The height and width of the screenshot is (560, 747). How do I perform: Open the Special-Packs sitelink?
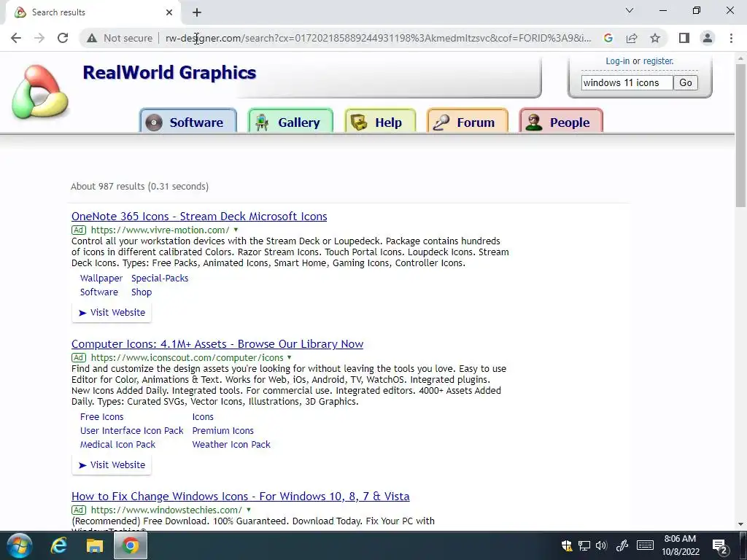pyautogui.click(x=160, y=278)
